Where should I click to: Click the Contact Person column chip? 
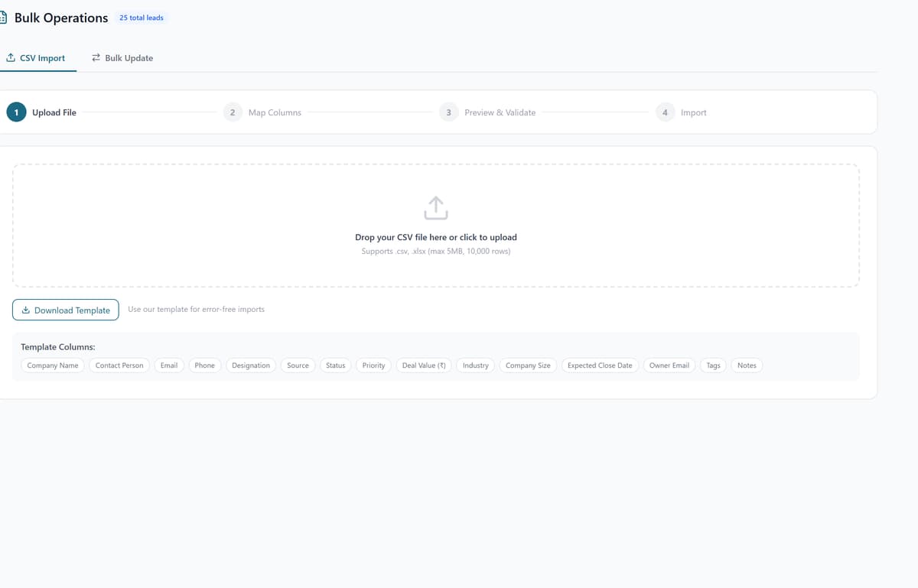pos(119,365)
